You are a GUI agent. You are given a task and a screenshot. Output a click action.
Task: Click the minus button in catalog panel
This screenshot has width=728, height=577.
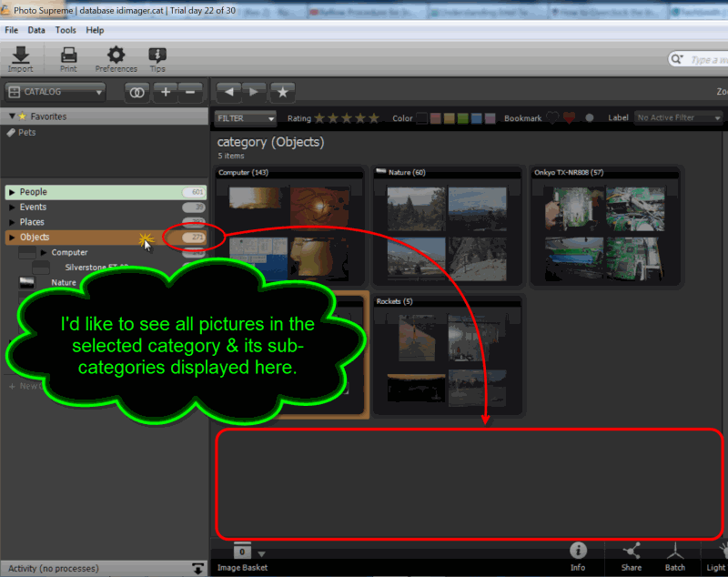(x=190, y=92)
